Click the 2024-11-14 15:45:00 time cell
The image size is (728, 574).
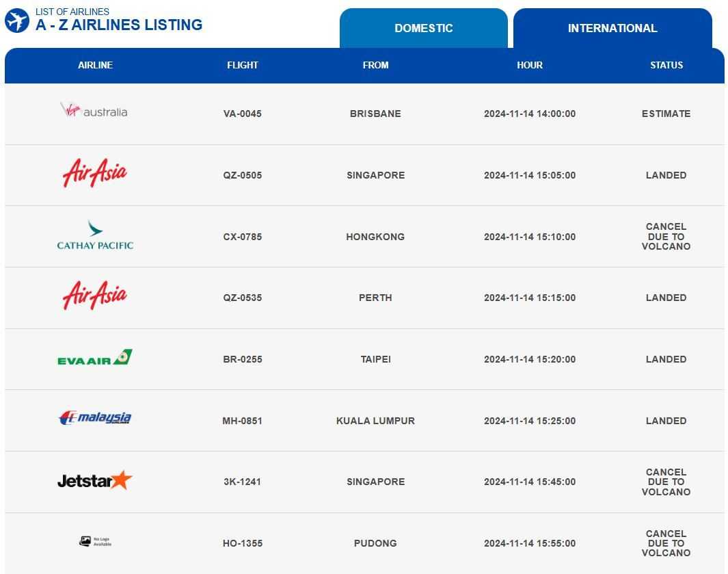coord(530,482)
